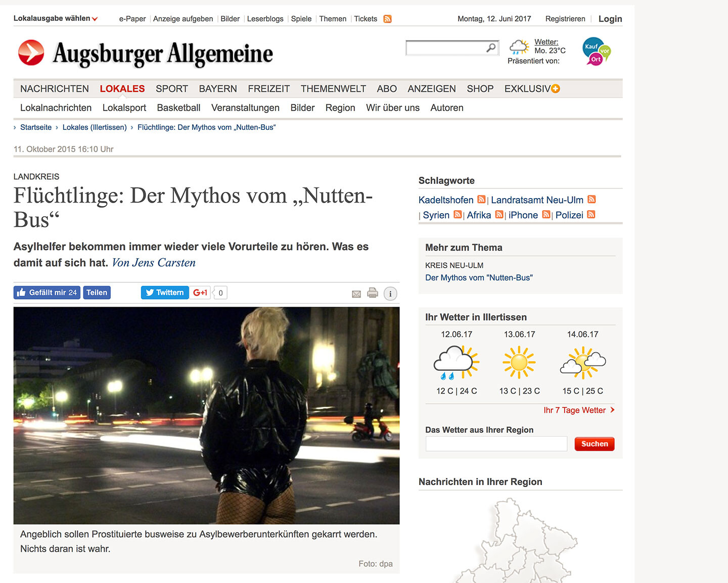This screenshot has width=728, height=583.
Task: Open the LOKALES main menu item
Action: tap(122, 89)
